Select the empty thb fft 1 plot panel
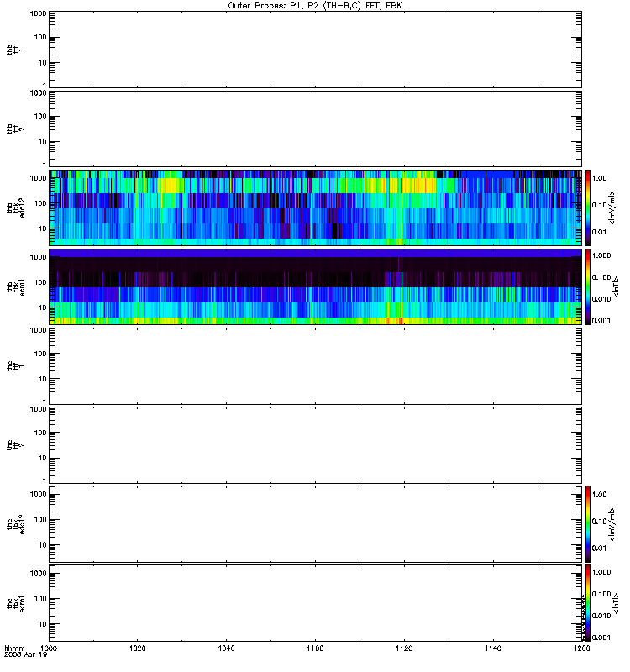 coord(315,50)
